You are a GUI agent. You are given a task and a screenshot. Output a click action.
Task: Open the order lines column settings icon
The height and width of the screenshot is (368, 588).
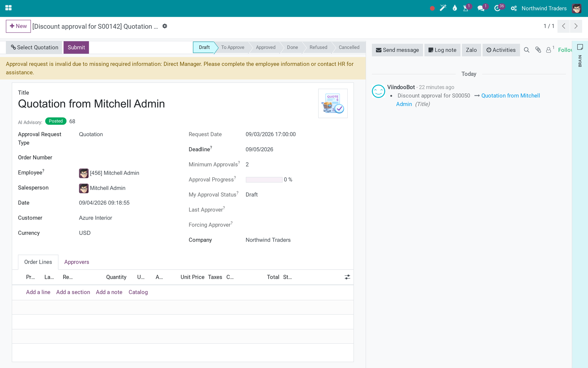click(347, 277)
